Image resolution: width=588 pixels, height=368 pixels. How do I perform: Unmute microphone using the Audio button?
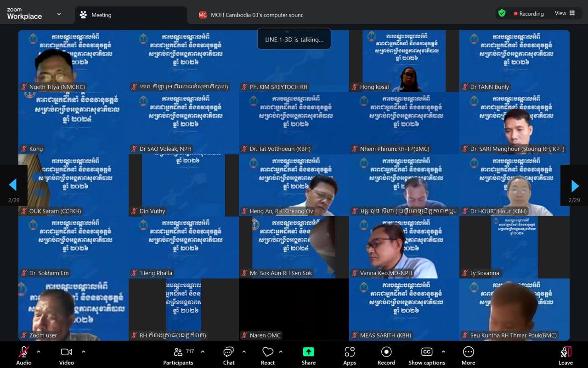(24, 356)
